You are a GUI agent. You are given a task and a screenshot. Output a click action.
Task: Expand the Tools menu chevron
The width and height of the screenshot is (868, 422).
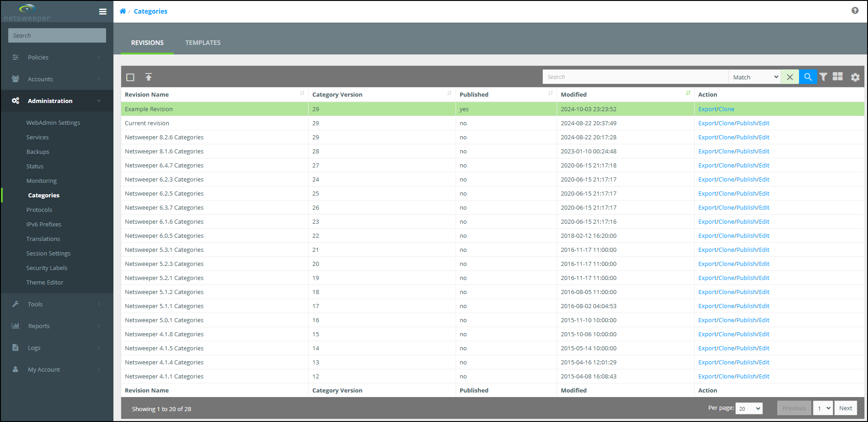[99, 304]
